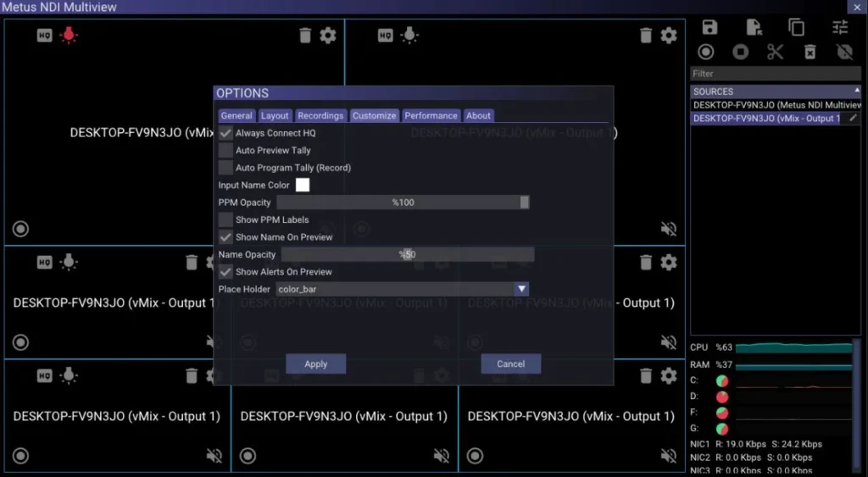Viewport: 868px width, 477px height.
Task: Click the crossed-out tally icon in toolbar
Action: [x=845, y=52]
